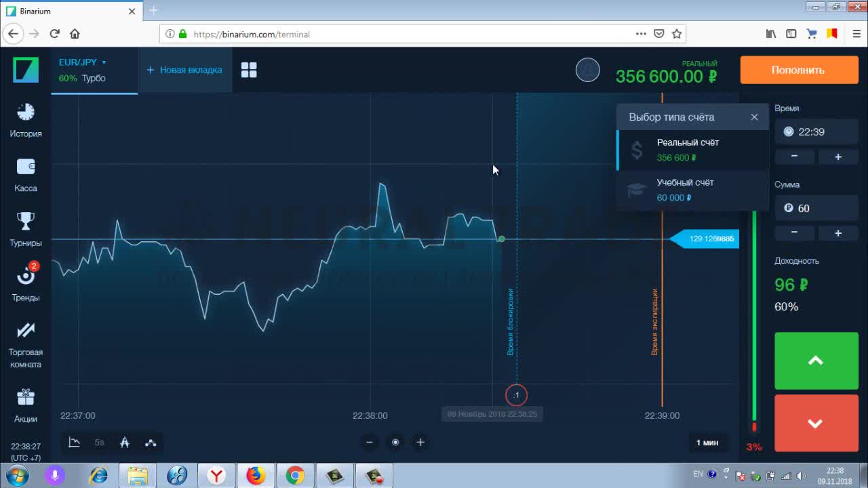Open the EUR/JPY asset dropdown
This screenshot has width=868, height=488.
83,62
